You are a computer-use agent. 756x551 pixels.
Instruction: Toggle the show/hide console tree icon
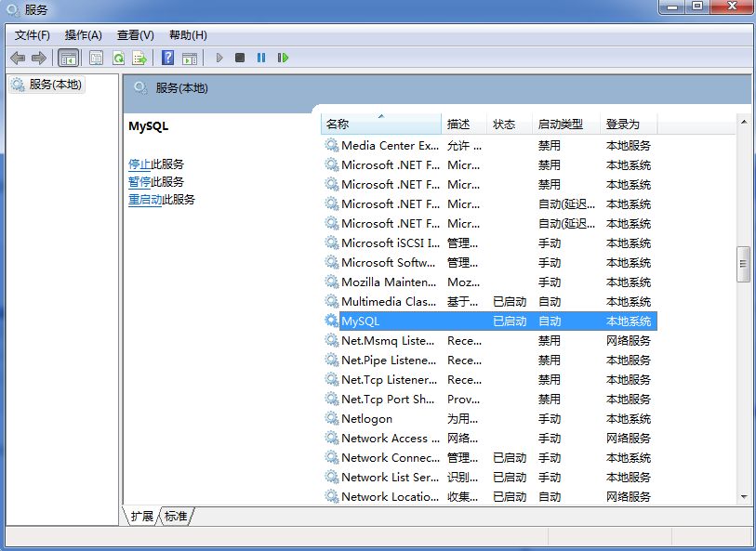click(68, 58)
